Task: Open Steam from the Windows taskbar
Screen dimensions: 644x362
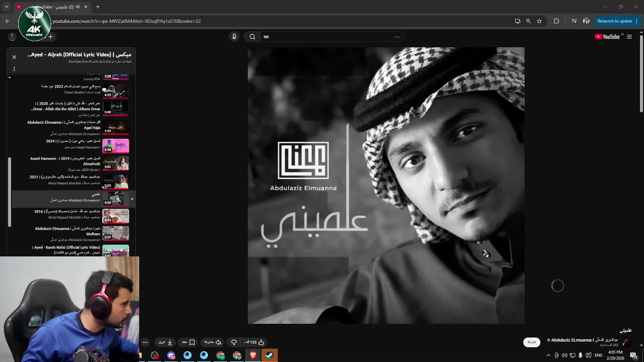Action: tap(269, 355)
